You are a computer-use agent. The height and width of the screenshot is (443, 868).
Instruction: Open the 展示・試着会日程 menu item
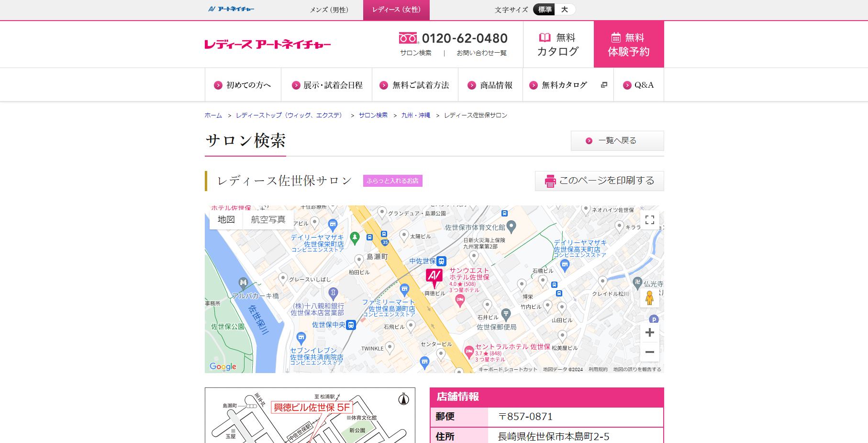[x=327, y=85]
